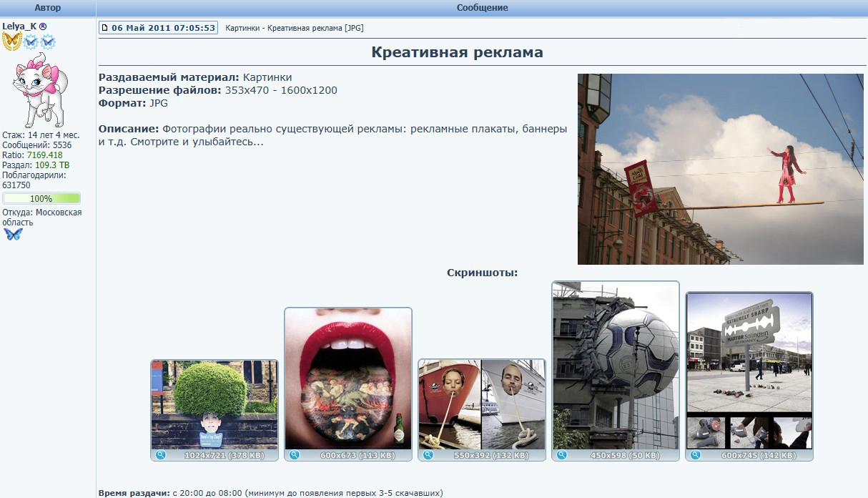The image size is (868, 498).
Task: Open the tightrope woman poster image
Action: 721,169
